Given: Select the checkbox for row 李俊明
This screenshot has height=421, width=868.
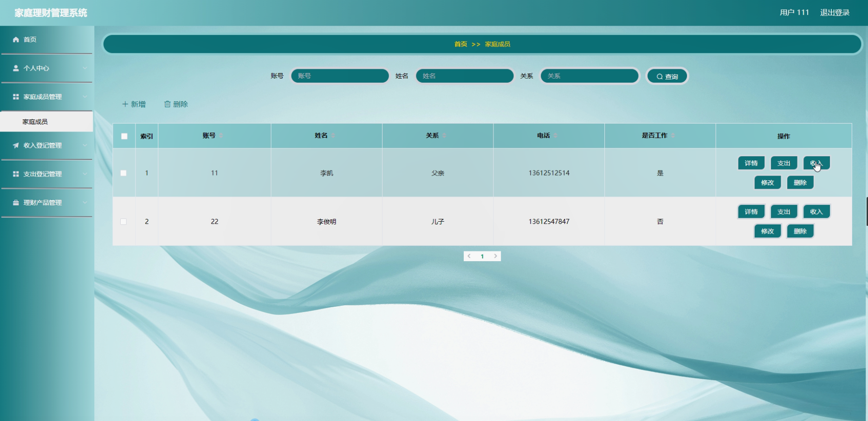Looking at the screenshot, I should coord(123,222).
